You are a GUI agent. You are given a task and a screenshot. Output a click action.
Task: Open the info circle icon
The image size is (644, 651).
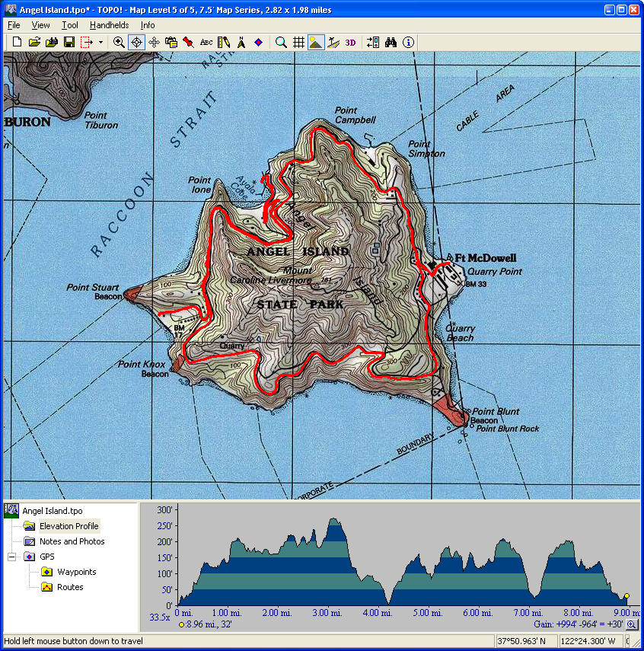[409, 43]
